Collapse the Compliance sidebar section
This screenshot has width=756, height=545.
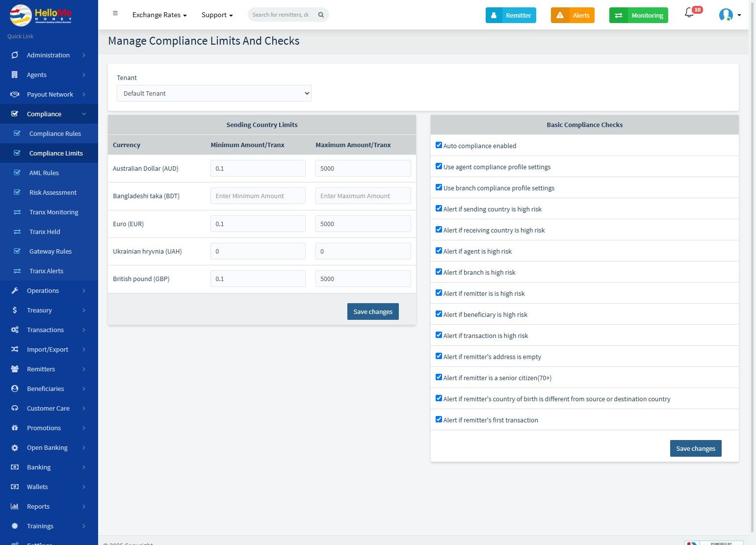[84, 114]
